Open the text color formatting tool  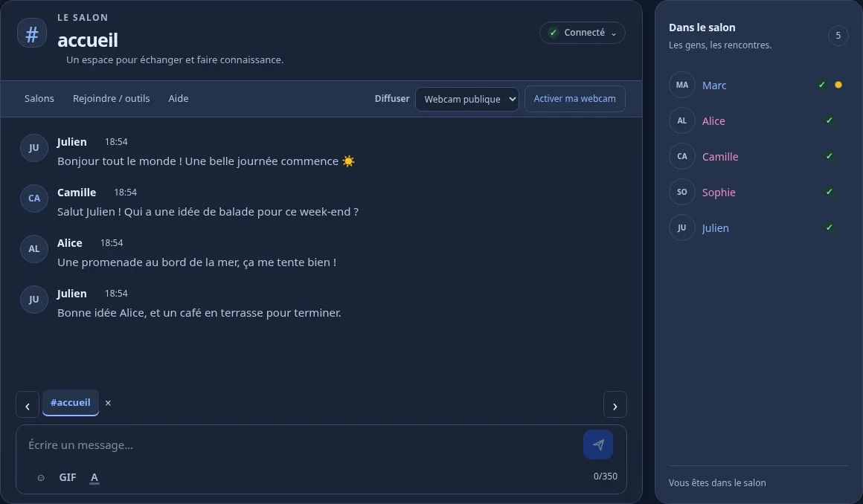point(94,477)
